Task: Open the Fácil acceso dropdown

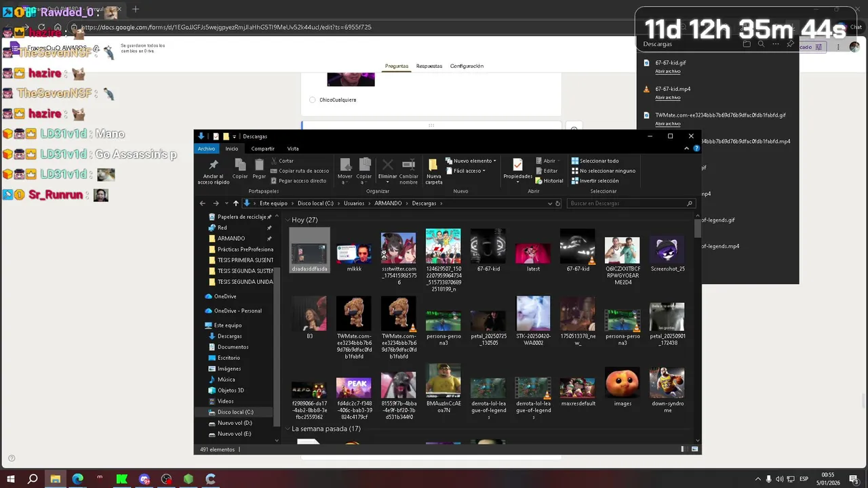Action: pos(465,171)
